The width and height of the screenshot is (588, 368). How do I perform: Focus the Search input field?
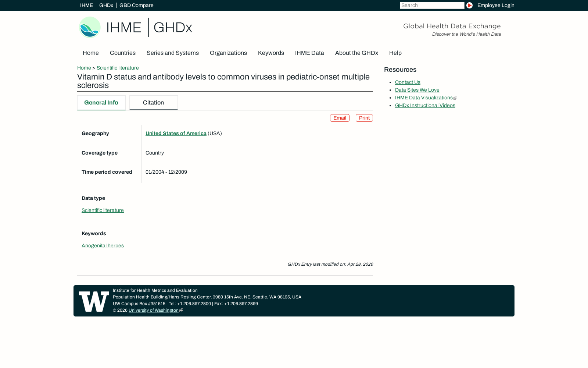point(432,6)
